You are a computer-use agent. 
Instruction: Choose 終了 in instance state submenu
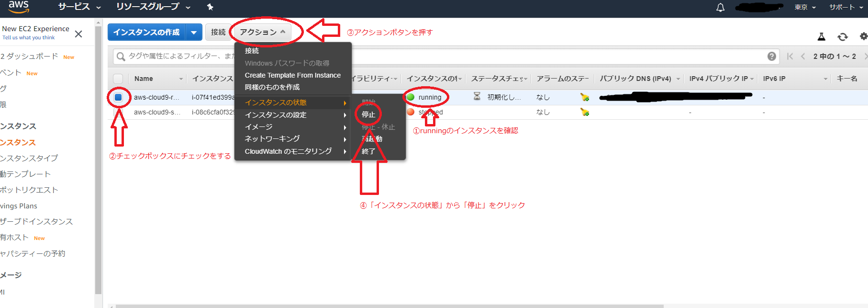(x=368, y=151)
